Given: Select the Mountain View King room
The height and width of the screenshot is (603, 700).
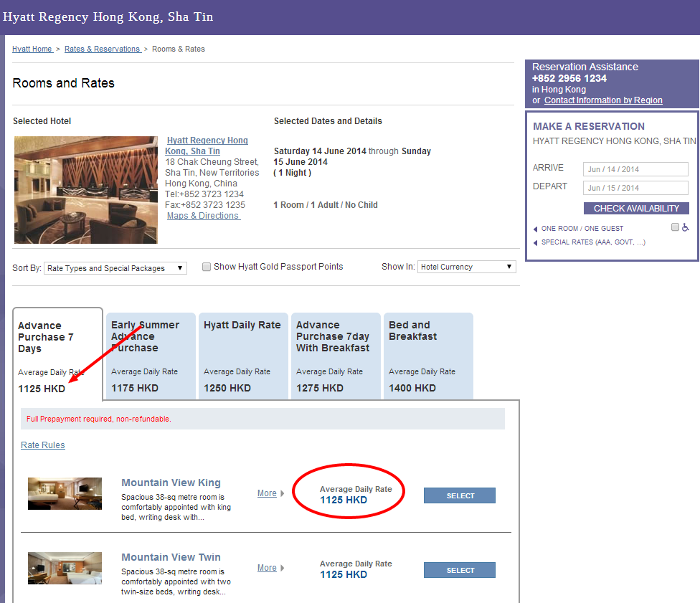Looking at the screenshot, I should click(459, 495).
